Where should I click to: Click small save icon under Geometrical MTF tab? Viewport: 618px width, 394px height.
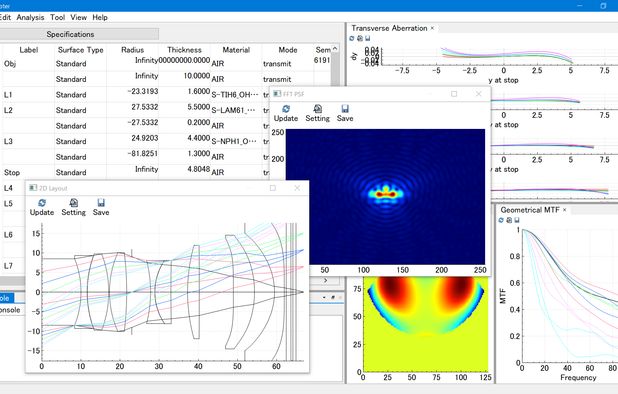click(x=517, y=220)
